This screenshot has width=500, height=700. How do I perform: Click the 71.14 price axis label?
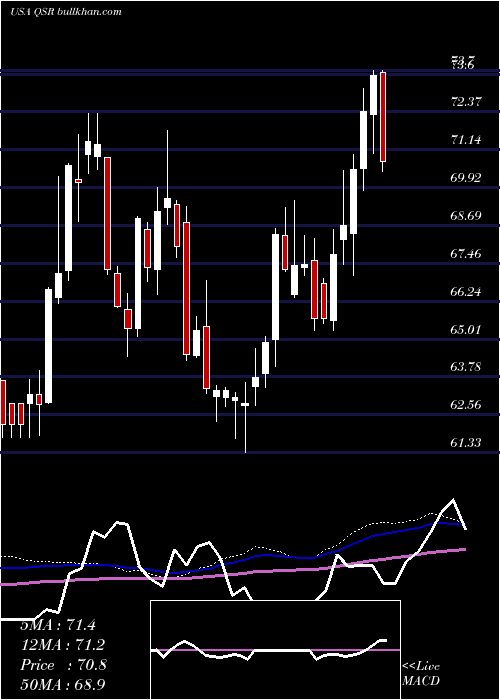[466, 140]
